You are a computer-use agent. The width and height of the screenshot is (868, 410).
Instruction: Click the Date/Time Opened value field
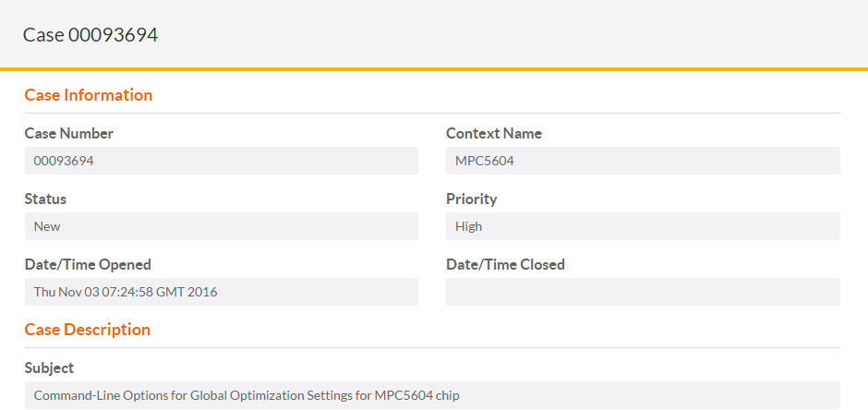pyautogui.click(x=221, y=292)
